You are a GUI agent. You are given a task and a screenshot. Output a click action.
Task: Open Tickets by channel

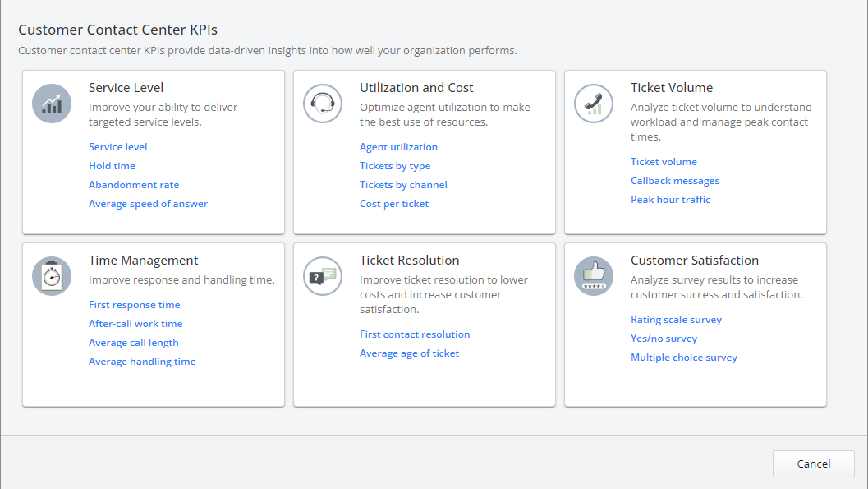click(403, 184)
